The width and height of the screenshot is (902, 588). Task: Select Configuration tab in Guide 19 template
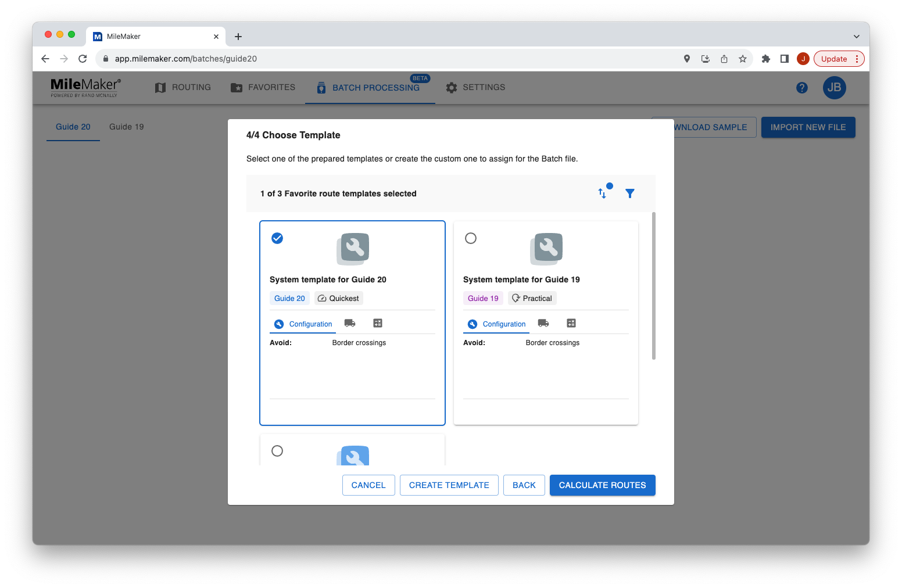tap(496, 324)
